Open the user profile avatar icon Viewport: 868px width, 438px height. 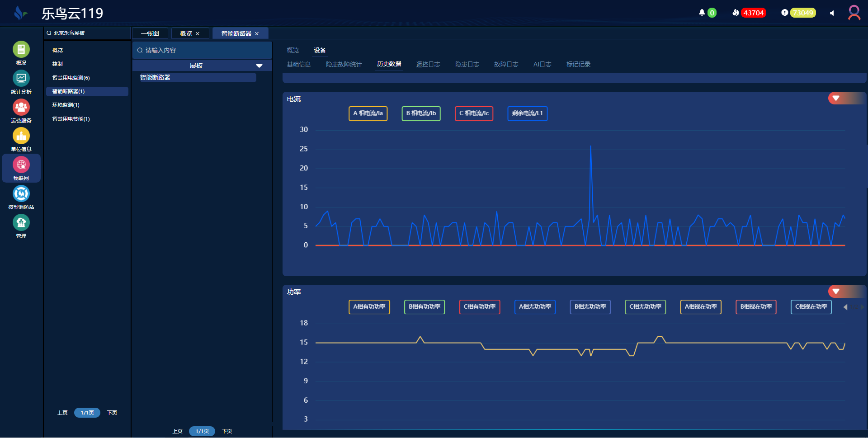tap(854, 13)
